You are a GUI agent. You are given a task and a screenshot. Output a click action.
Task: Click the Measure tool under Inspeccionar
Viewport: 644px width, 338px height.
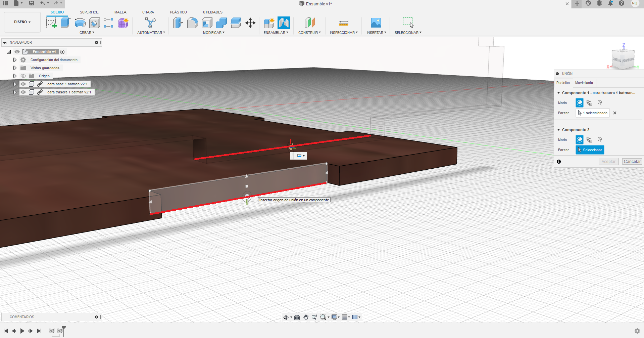(x=343, y=23)
